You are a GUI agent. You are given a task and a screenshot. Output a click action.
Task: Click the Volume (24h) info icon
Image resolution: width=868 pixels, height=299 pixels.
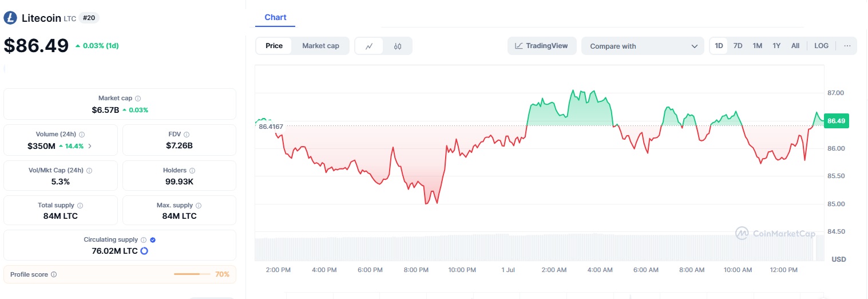[82, 134]
